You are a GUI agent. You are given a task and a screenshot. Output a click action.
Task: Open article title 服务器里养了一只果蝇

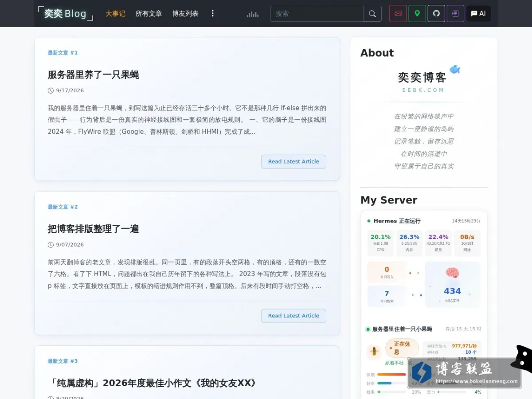point(94,74)
